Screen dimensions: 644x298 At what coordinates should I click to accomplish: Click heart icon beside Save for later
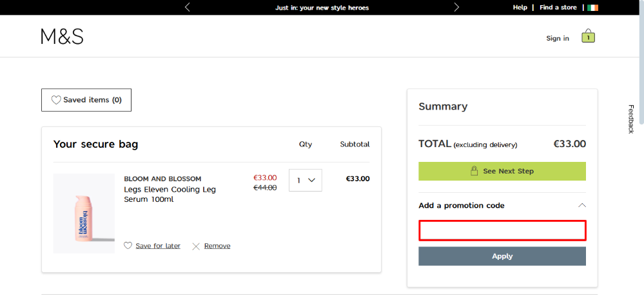pos(128,246)
